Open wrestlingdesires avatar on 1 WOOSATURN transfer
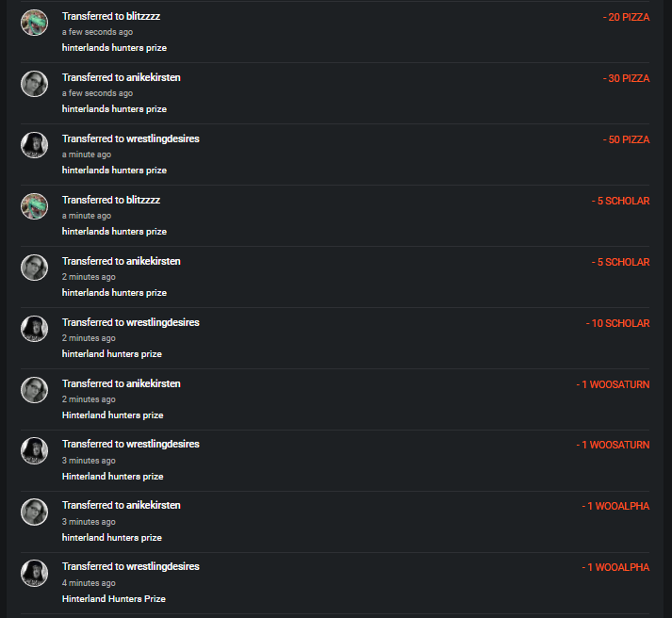Screen dimensions: 672x618 point(34,451)
